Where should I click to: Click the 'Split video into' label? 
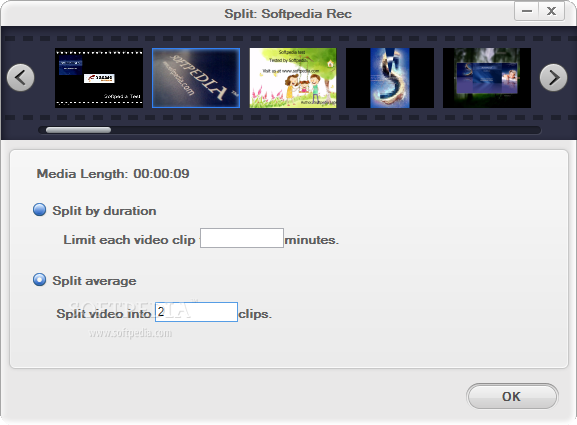point(104,314)
